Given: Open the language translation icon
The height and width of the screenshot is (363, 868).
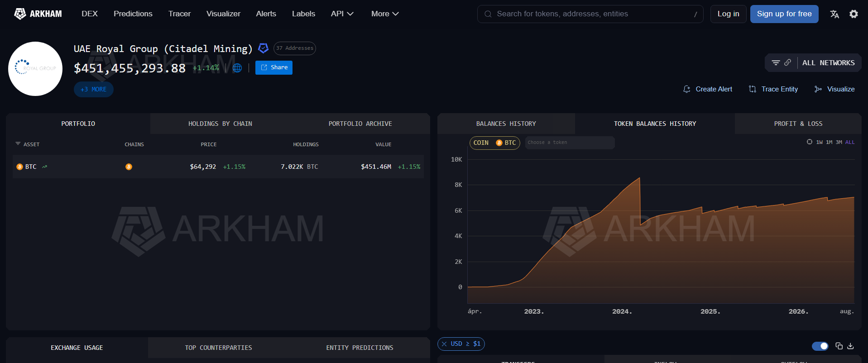Looking at the screenshot, I should coord(834,14).
